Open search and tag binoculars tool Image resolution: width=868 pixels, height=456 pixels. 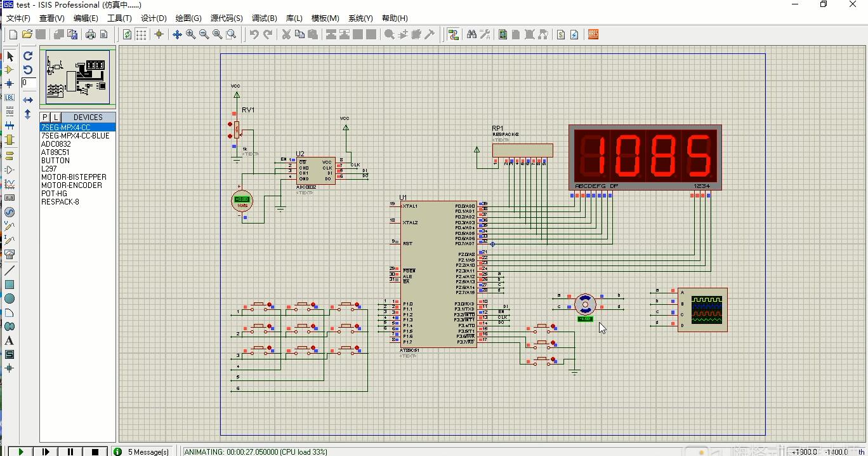(x=471, y=34)
